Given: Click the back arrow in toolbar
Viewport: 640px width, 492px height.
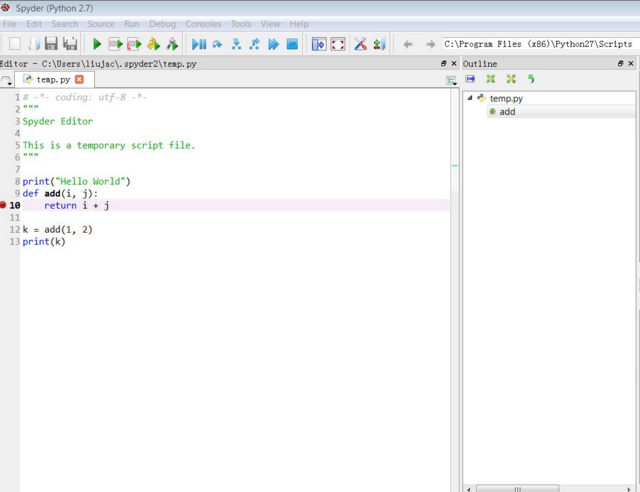Looking at the screenshot, I should pos(408,44).
